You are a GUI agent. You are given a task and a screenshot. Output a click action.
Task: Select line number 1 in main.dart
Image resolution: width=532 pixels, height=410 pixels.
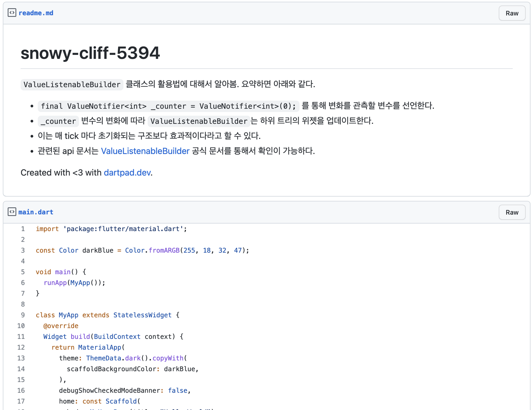pyautogui.click(x=23, y=229)
